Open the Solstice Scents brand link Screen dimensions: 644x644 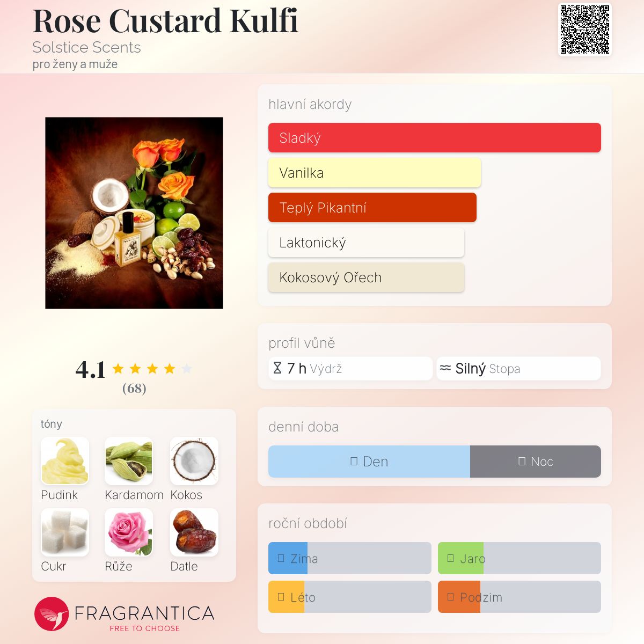[x=86, y=47]
